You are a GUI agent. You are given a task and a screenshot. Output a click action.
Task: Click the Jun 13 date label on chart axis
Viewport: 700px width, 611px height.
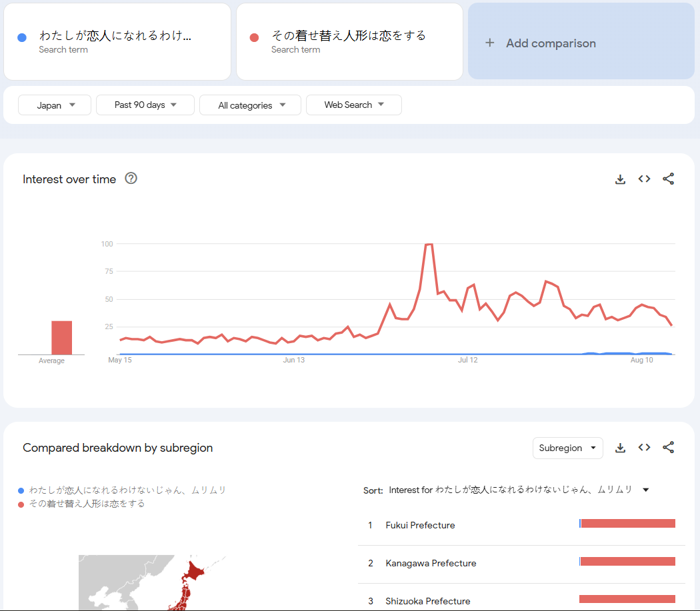(x=294, y=360)
